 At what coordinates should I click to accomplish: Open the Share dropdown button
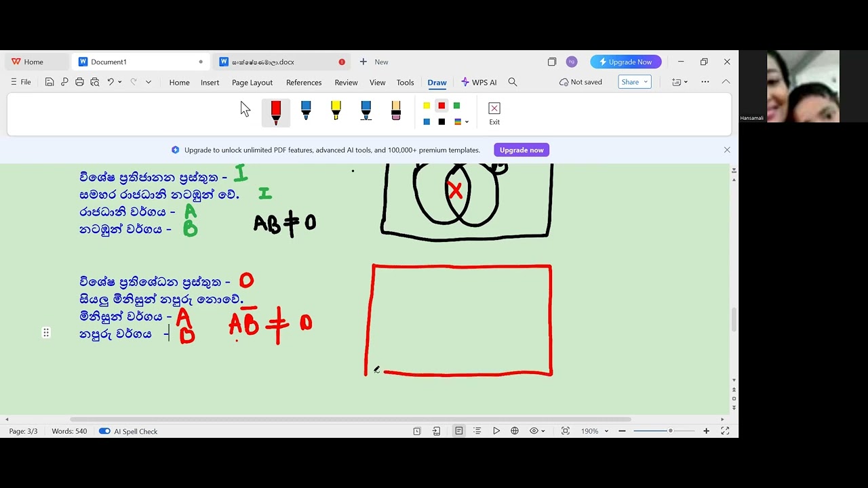coord(635,82)
